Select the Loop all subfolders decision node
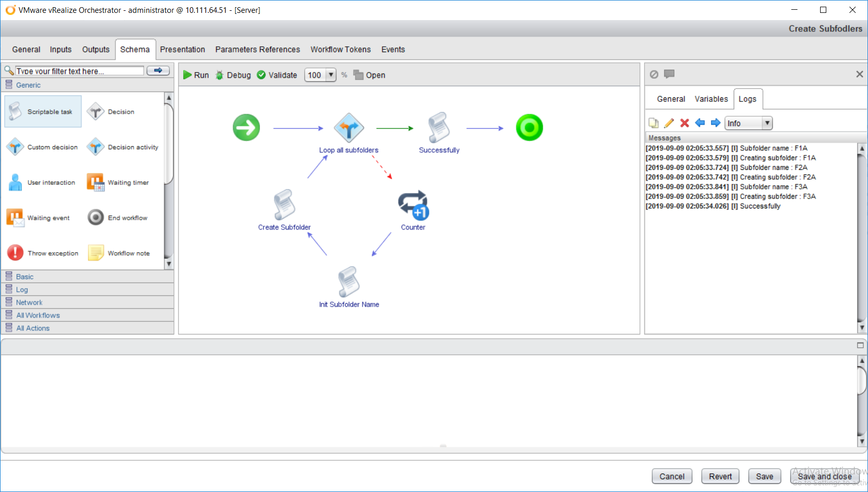 pyautogui.click(x=349, y=128)
